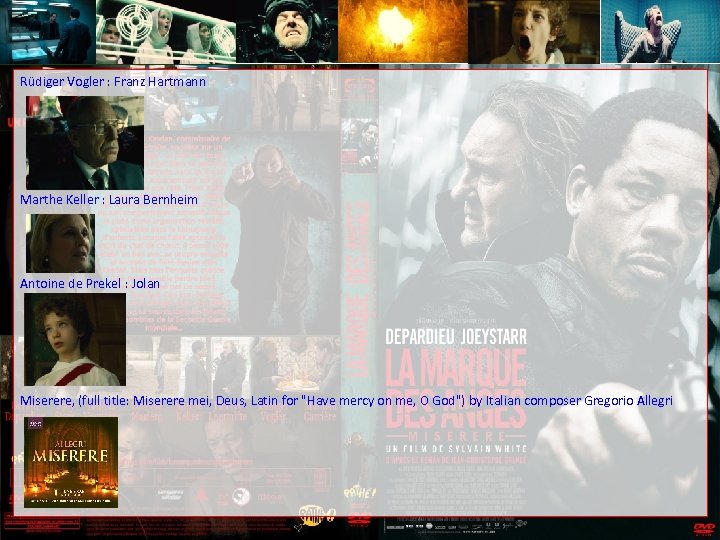The width and height of the screenshot is (720, 540).
Task: Click the Miserere description sentence about Gregorio Allegri
Action: (346, 401)
